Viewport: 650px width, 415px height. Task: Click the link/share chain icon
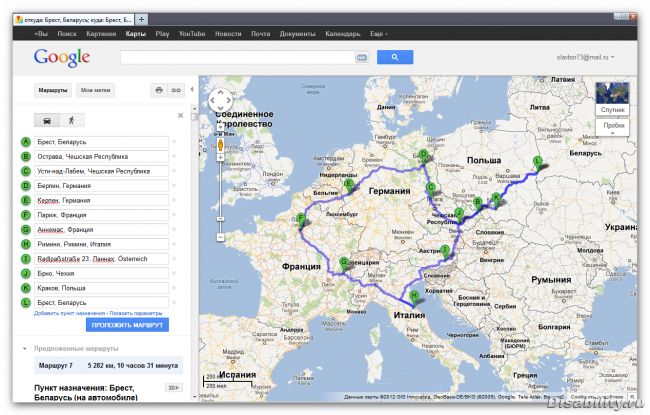[x=177, y=90]
